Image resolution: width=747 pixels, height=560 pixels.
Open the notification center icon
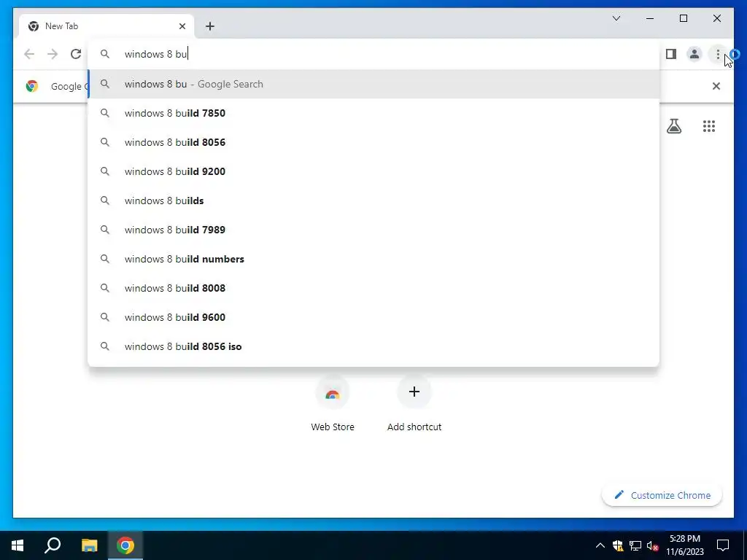click(723, 545)
